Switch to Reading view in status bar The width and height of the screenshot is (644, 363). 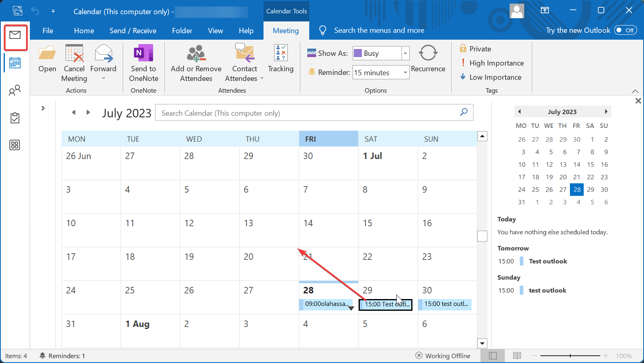(x=517, y=356)
